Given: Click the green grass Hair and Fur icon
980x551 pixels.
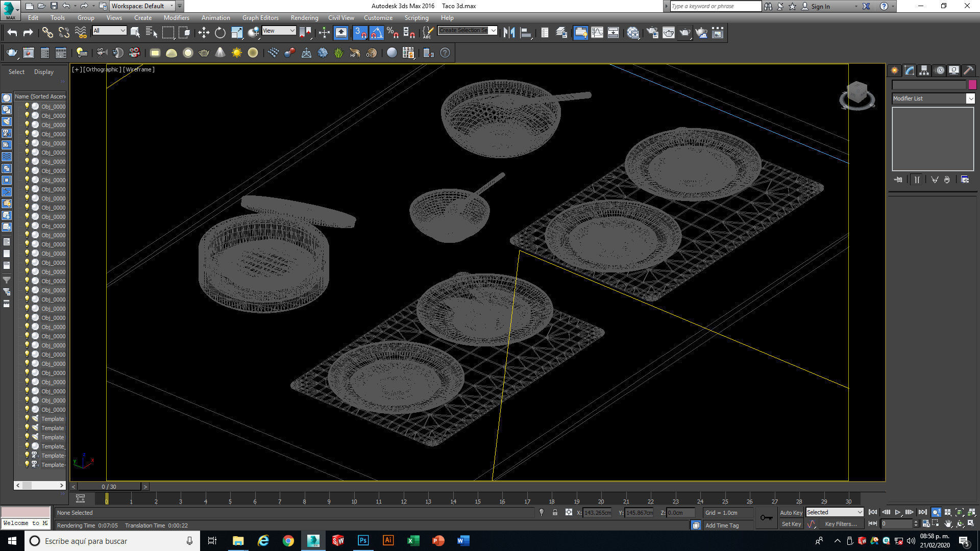Looking at the screenshot, I should (339, 53).
